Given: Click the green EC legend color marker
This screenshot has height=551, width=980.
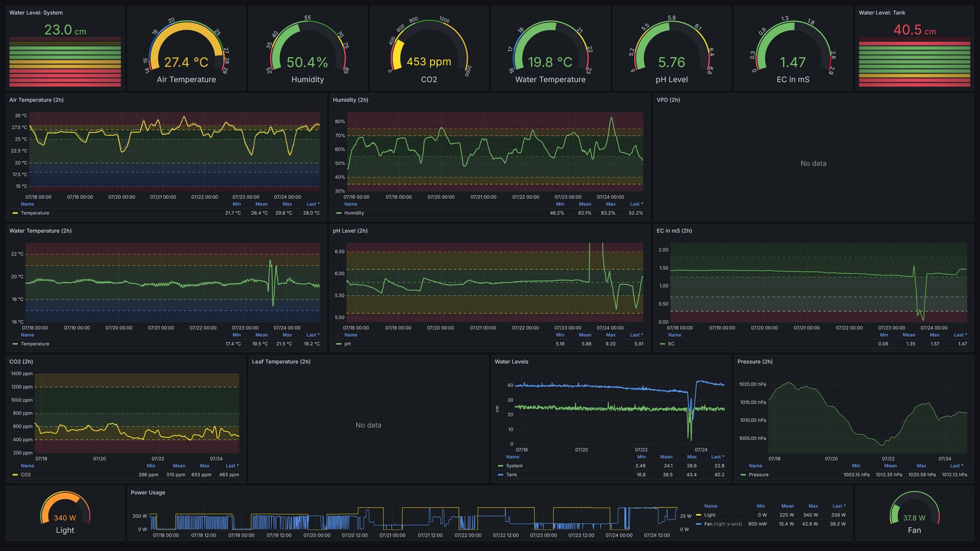Looking at the screenshot, I should click(663, 344).
